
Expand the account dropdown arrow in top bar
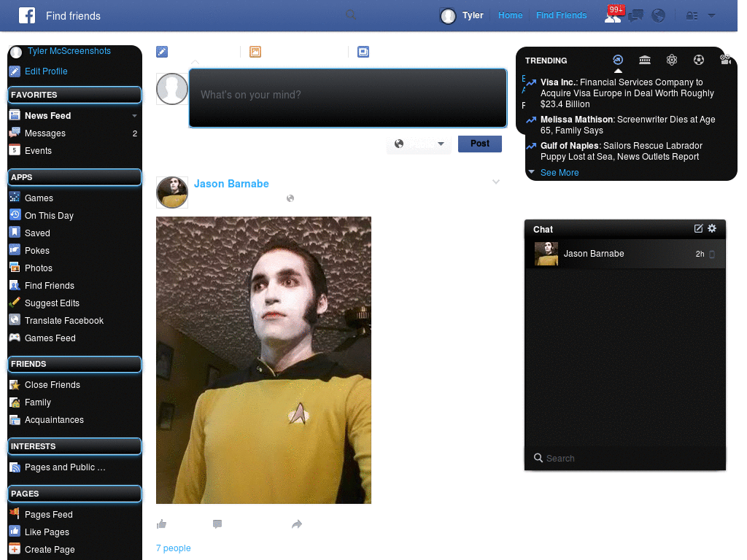pos(711,16)
